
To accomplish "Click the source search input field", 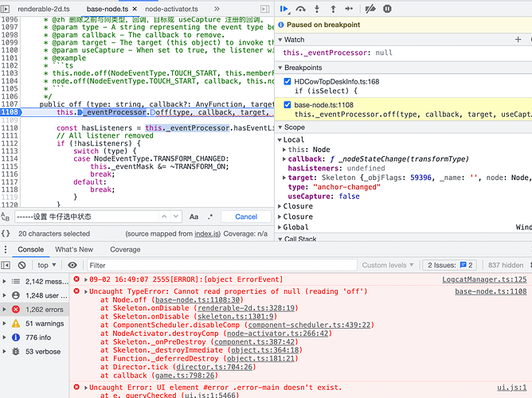I will [x=87, y=217].
